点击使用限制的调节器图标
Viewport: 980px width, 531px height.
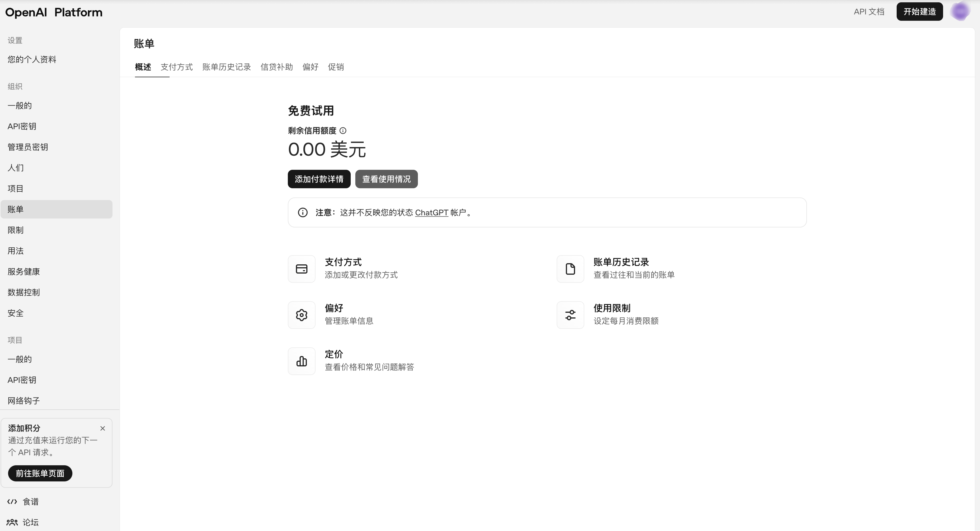tap(570, 315)
